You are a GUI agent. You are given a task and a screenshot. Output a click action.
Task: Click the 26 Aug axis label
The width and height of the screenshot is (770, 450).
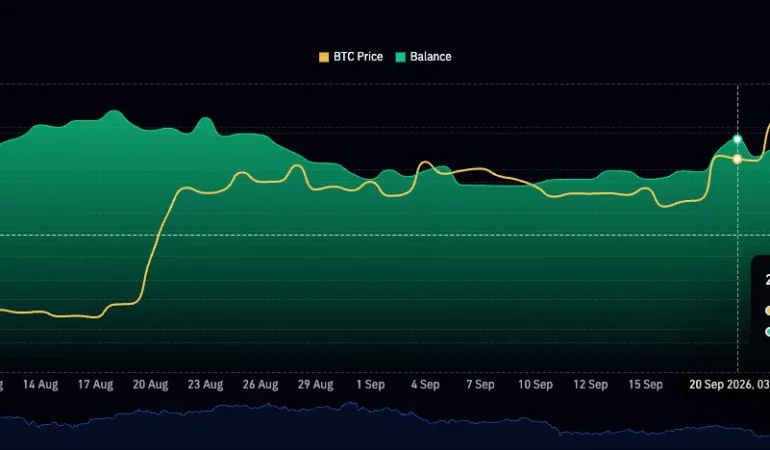260,385
